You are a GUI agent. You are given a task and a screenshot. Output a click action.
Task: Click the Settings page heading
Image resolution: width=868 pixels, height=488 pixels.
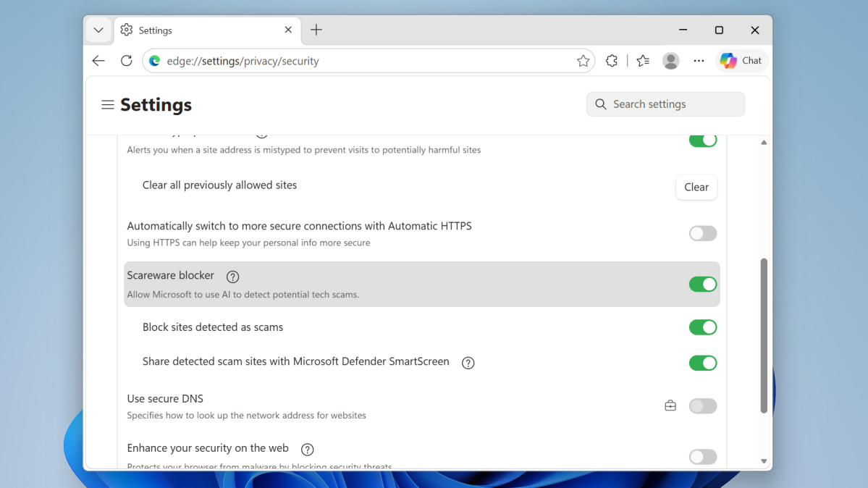coord(156,105)
